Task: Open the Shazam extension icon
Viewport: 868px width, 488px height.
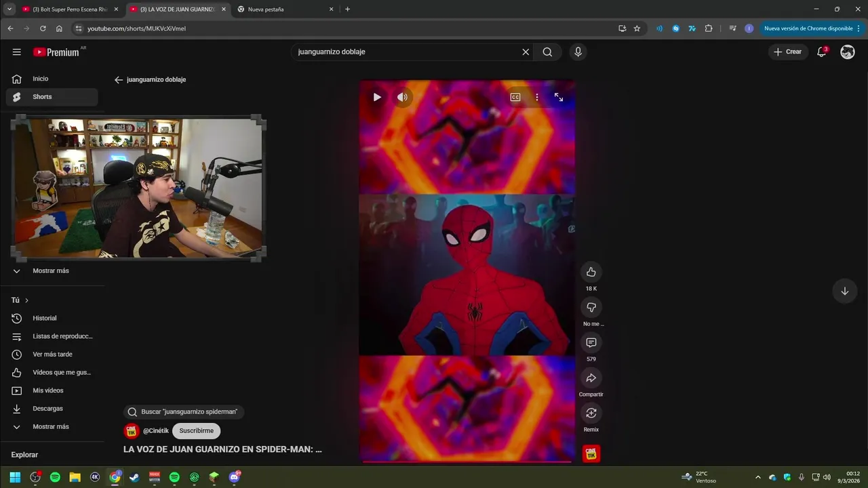Action: (x=676, y=28)
